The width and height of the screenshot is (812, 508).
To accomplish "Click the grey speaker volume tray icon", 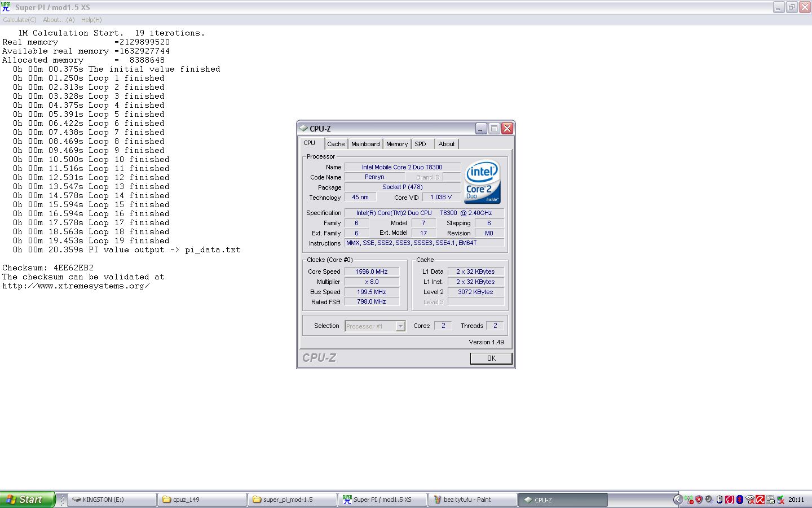I will point(709,499).
